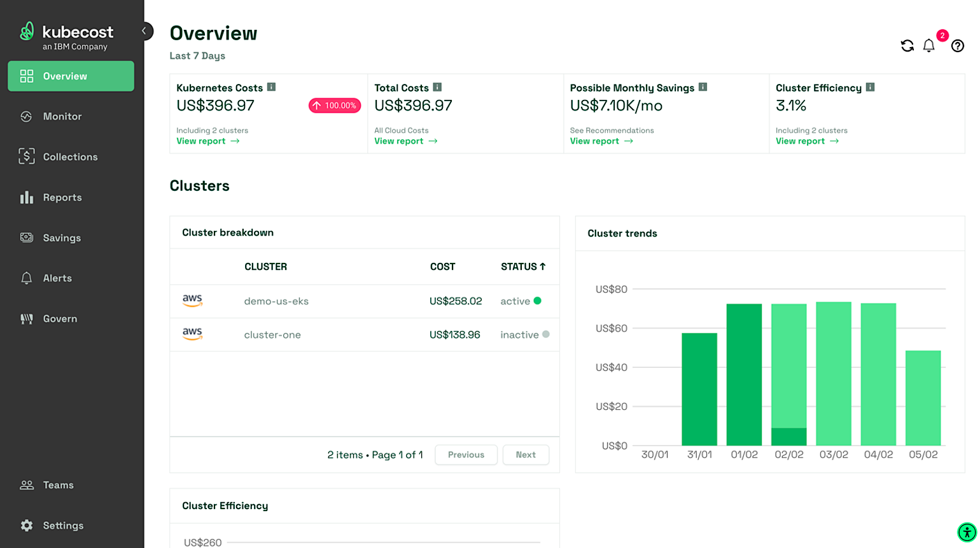Click the refresh icon near the notifications bell

[906, 46]
